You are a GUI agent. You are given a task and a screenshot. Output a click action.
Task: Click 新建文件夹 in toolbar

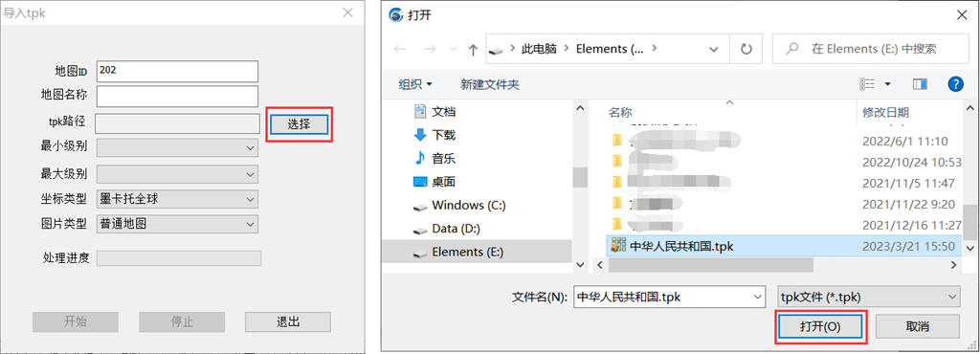pyautogui.click(x=490, y=84)
